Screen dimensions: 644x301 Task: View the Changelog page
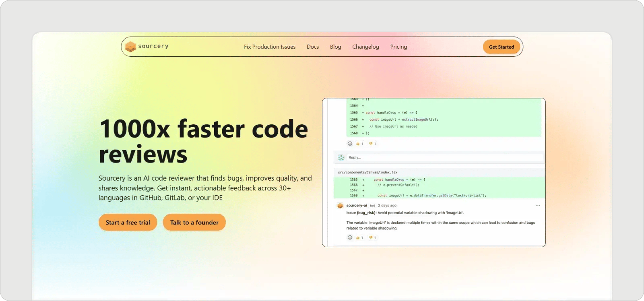click(x=365, y=47)
